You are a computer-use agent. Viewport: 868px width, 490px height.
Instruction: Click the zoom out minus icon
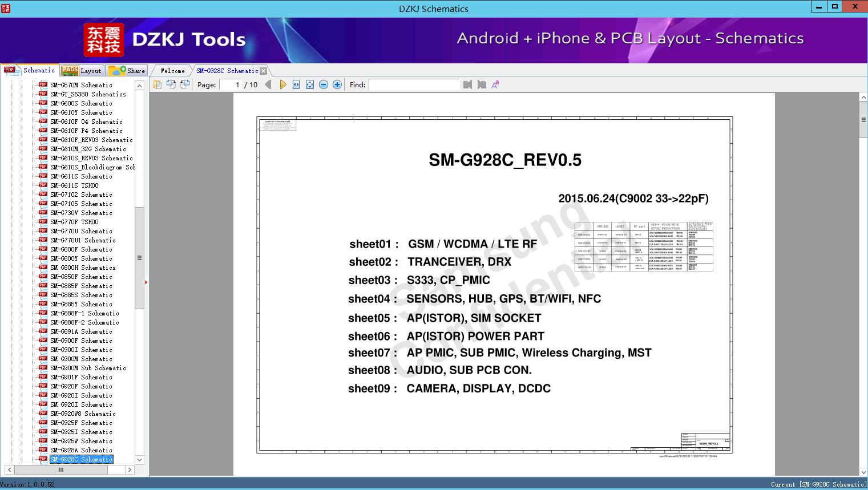324,84
